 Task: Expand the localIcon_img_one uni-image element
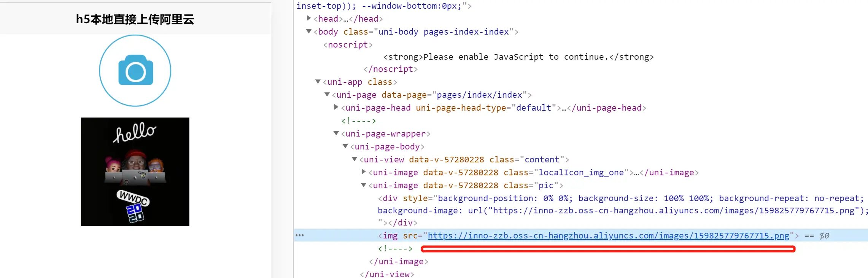(x=364, y=172)
